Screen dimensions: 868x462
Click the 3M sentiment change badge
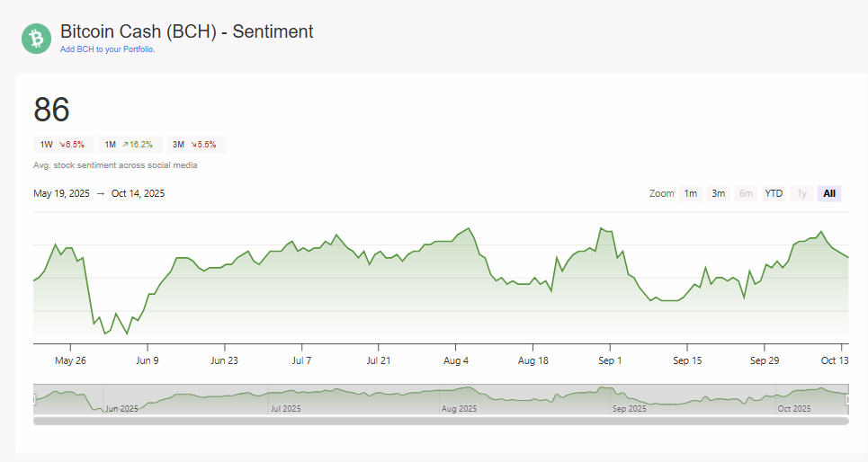[x=196, y=144]
